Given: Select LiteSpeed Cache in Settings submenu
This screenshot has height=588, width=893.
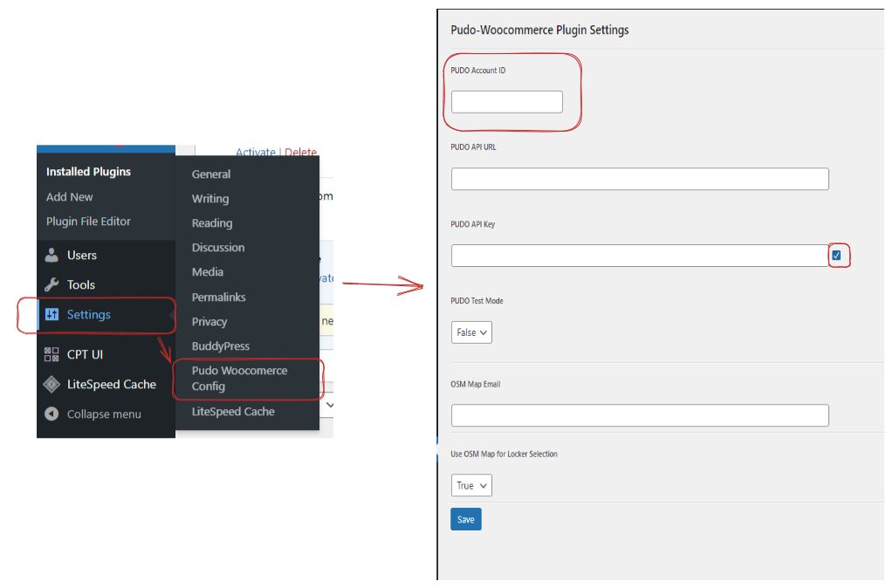Looking at the screenshot, I should click(233, 412).
